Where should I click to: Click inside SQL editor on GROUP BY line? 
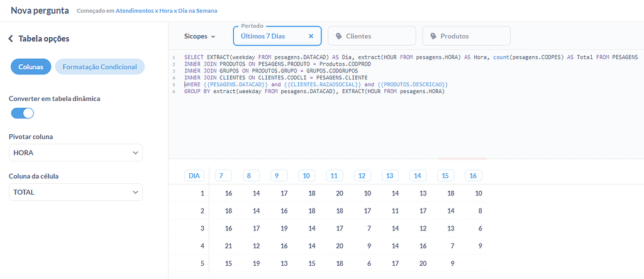point(314,91)
